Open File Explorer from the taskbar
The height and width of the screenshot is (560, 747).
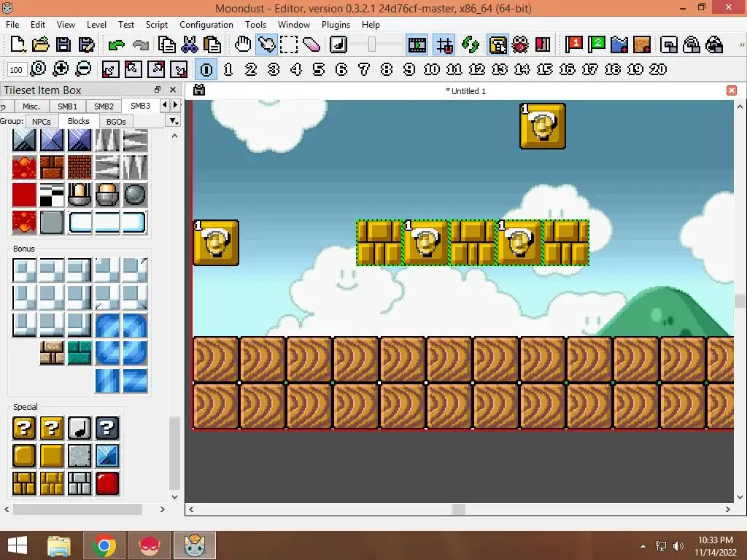[x=59, y=545]
